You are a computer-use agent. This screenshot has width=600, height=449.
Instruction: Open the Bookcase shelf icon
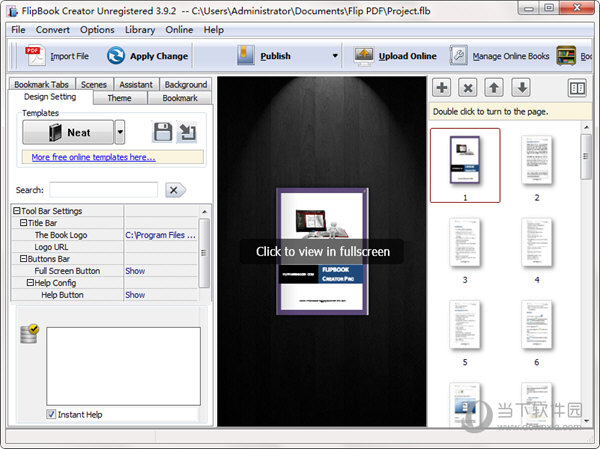566,56
